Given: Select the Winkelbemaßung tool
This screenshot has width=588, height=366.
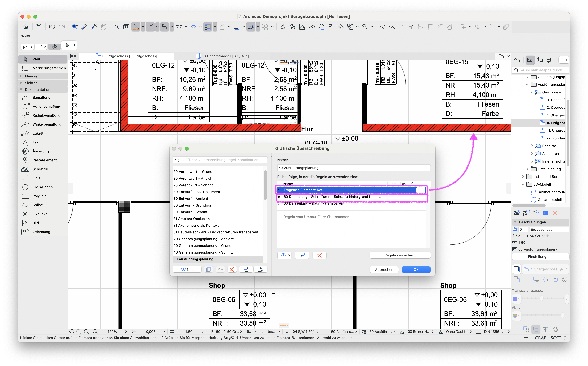Looking at the screenshot, I should 43,124.
